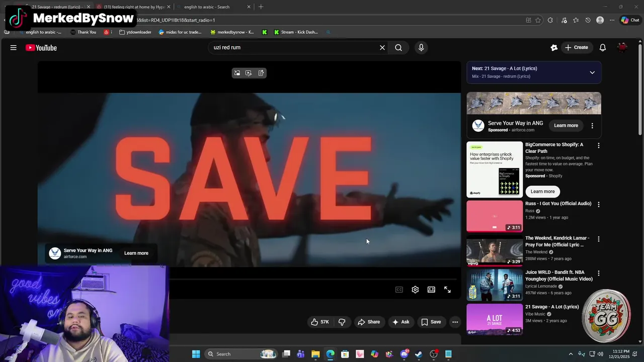The height and width of the screenshot is (362, 644).
Task: Open the 'midas for uc trade' bookmark
Action: click(x=180, y=32)
